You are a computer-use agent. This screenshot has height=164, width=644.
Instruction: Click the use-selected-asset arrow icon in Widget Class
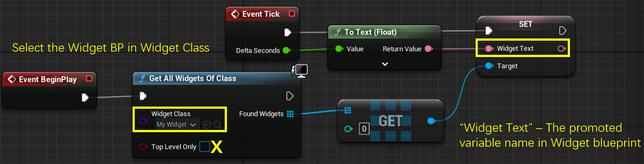coord(207,125)
